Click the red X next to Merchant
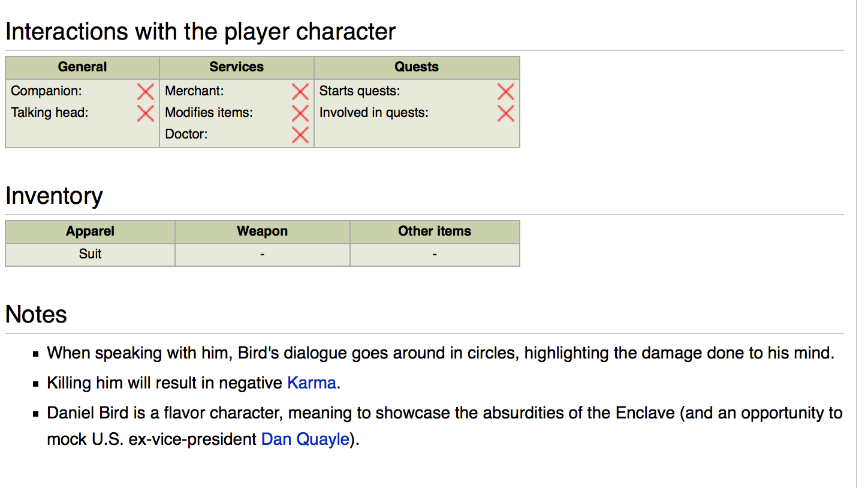 click(300, 92)
